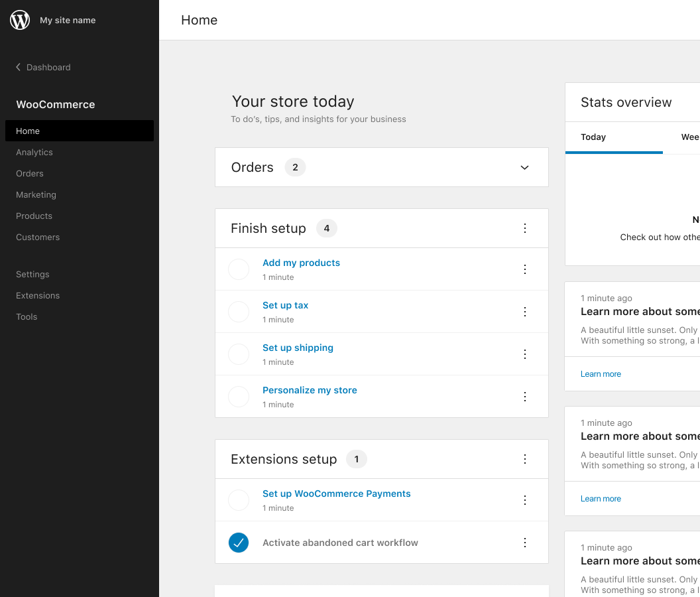Open the Finish setup options menu
The width and height of the screenshot is (700, 597).
pos(524,228)
